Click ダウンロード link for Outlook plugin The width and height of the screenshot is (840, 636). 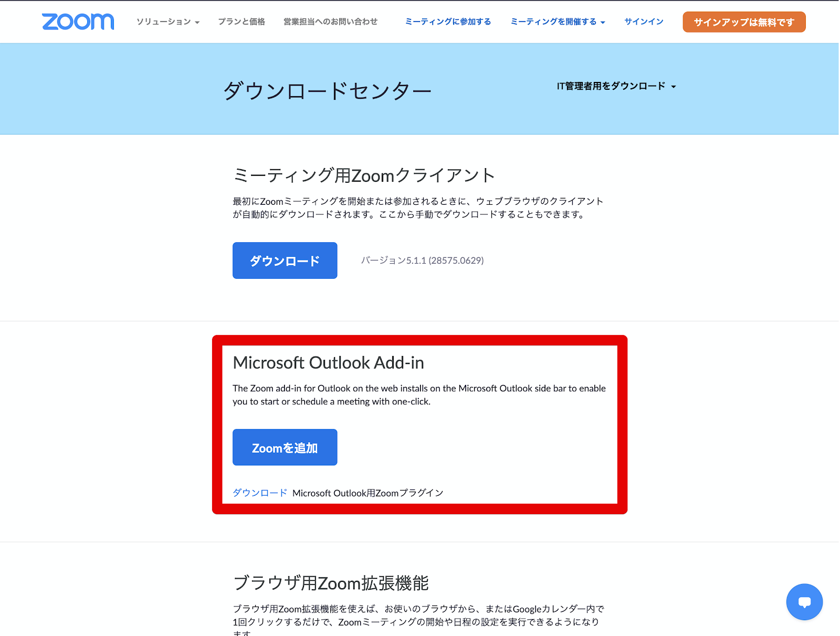260,493
